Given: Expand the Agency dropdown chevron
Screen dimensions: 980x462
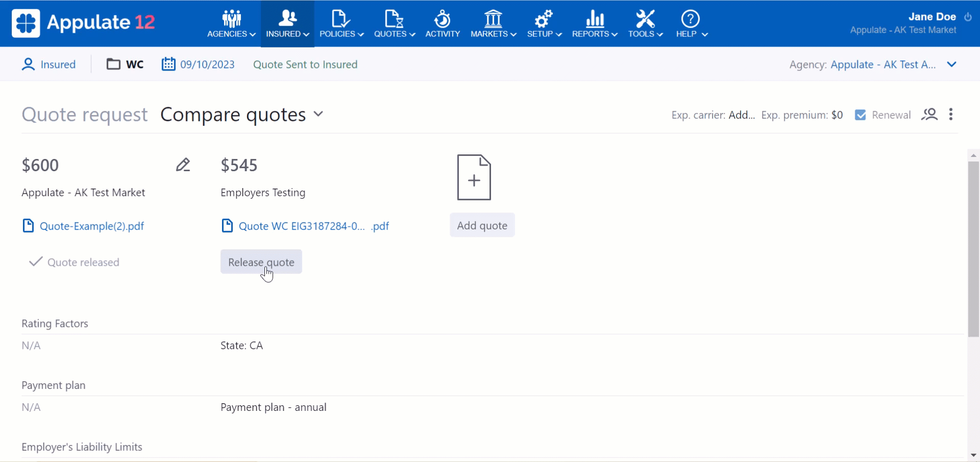Looking at the screenshot, I should [951, 64].
